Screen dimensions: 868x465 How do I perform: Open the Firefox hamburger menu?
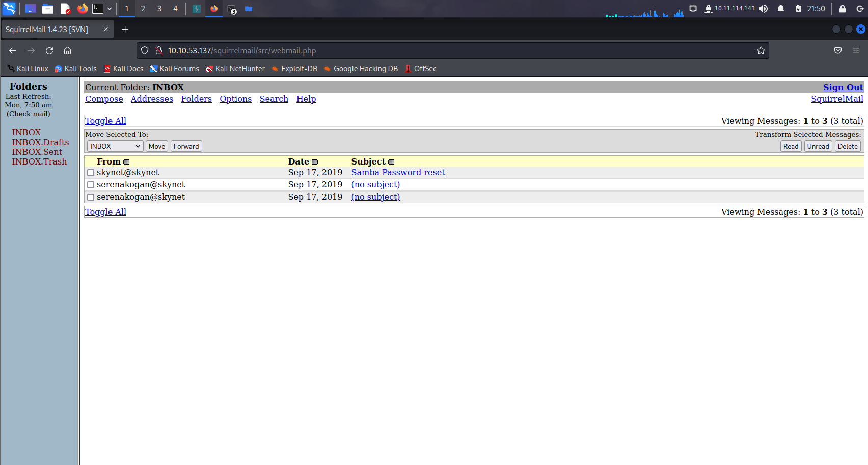(856, 50)
